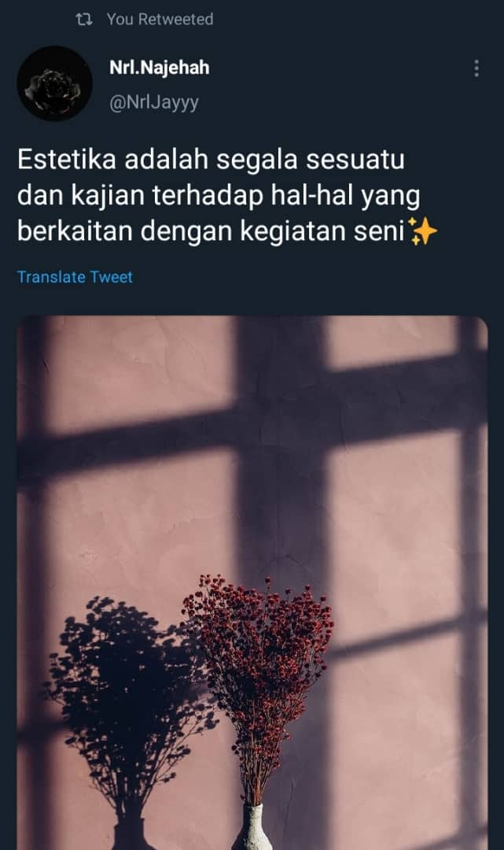This screenshot has width=504, height=850.
Task: Click the white textured vase in photo
Action: click(253, 827)
